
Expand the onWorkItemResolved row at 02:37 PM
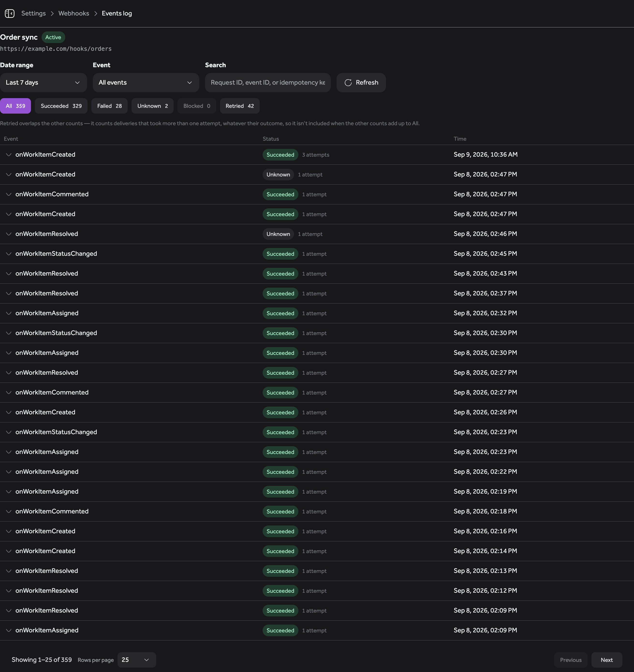click(9, 293)
